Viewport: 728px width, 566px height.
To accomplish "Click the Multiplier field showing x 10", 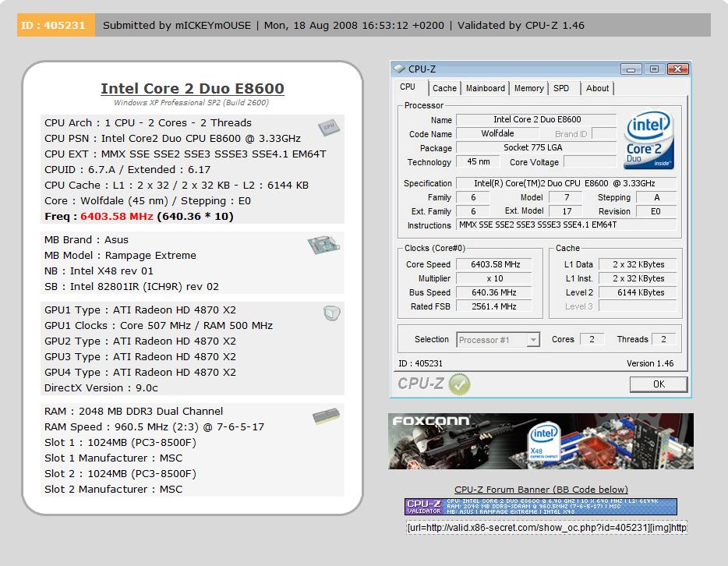I will 494,278.
